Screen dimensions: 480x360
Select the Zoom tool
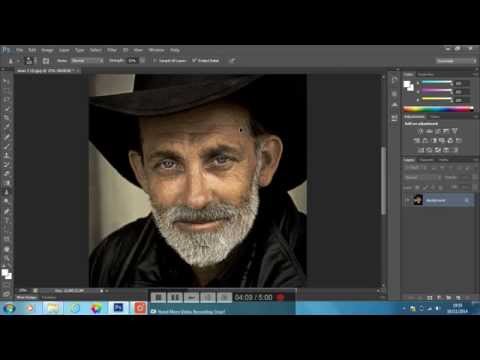point(6,258)
